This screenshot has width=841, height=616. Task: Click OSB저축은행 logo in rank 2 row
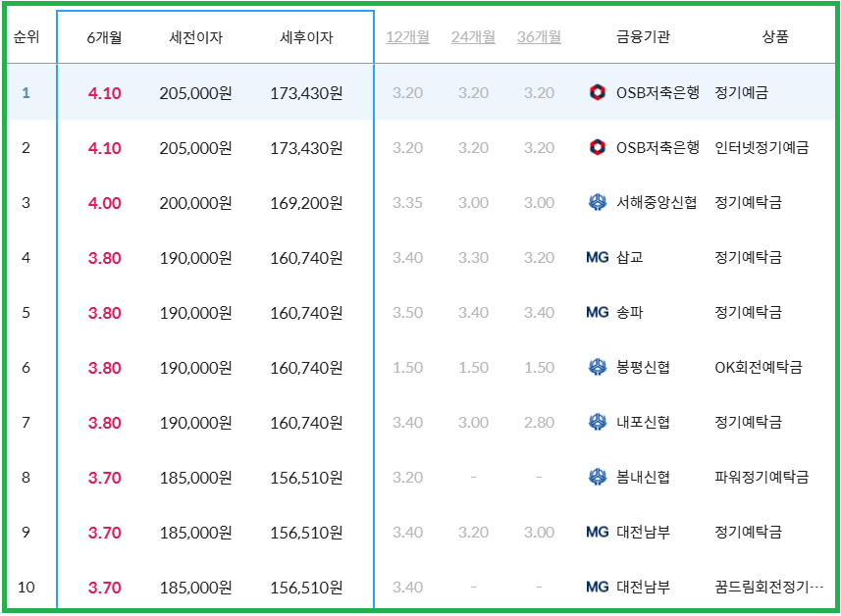pos(597,147)
